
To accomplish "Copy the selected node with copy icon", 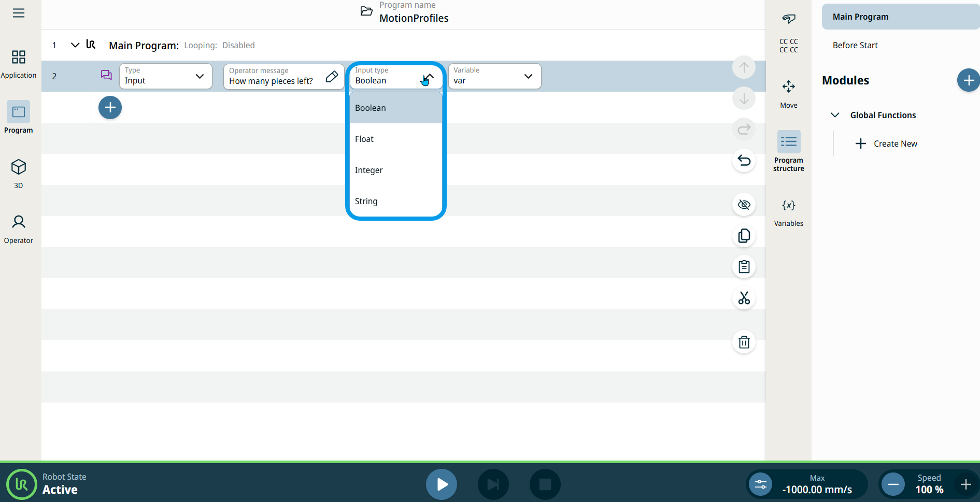I will [744, 236].
